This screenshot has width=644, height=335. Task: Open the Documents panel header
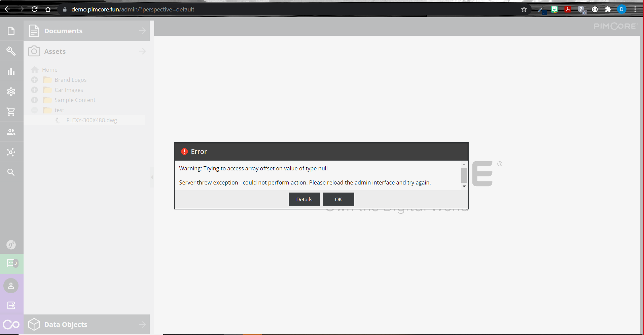(86, 31)
